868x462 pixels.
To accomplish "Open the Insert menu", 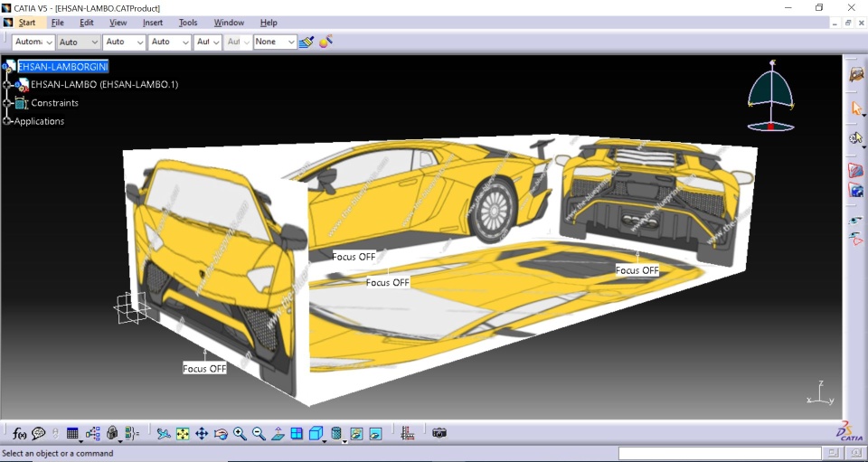I will pos(153,23).
